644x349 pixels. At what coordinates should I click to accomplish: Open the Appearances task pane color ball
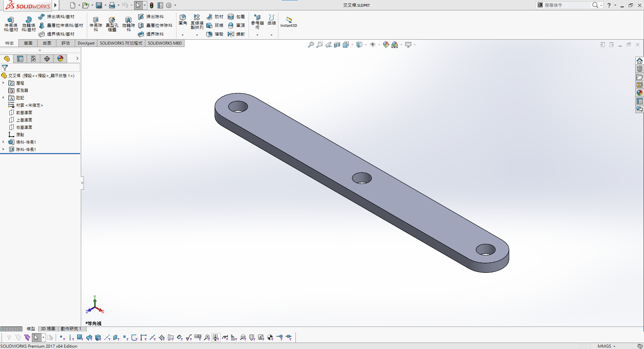640,93
